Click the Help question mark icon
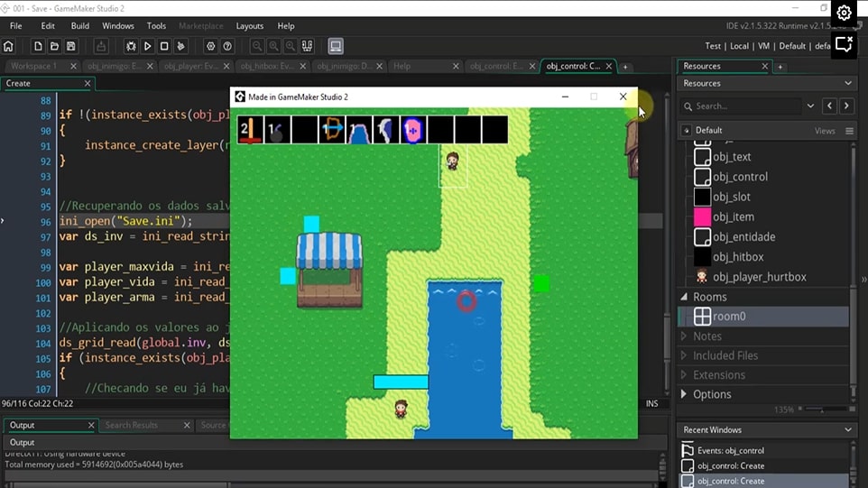868x488 pixels. click(x=227, y=46)
